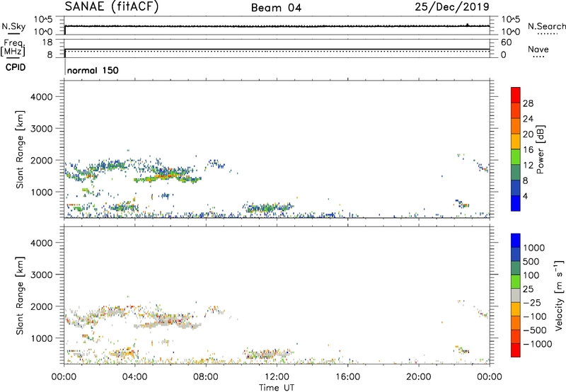Viewport: 566px width, 392px height.
Task: Click the 1000 km tick in power panel
Action: pos(42,192)
